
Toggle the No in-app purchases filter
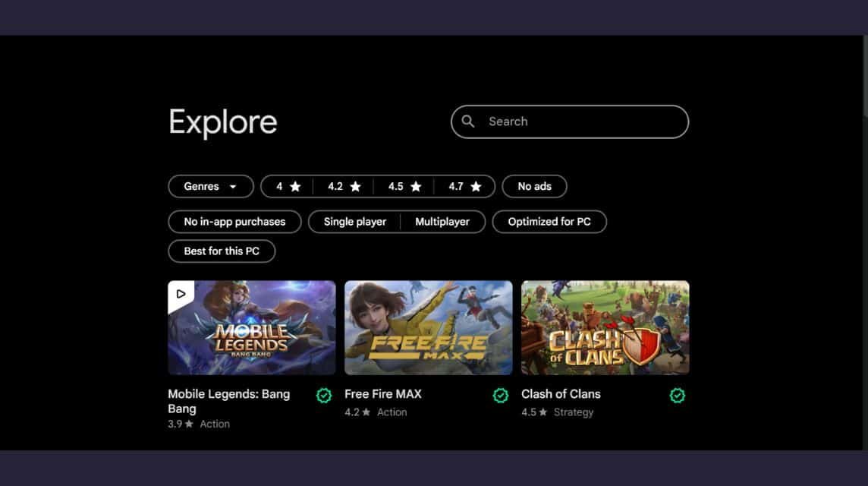click(x=234, y=222)
